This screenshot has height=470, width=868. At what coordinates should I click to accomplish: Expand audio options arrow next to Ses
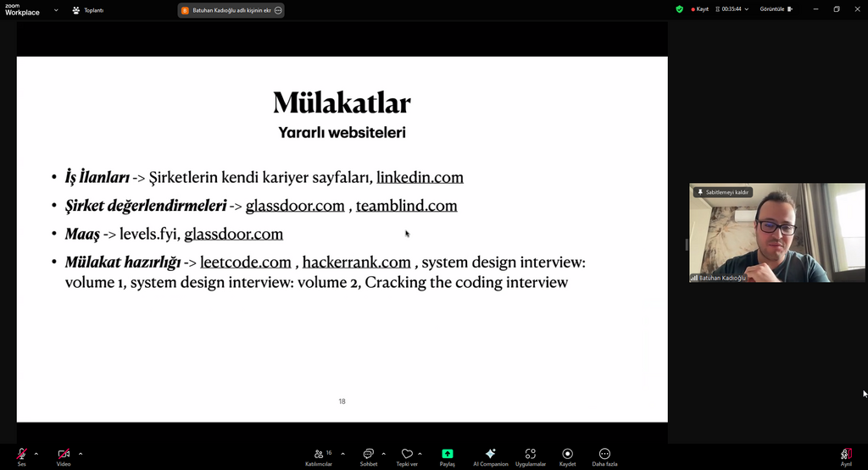pos(36,454)
